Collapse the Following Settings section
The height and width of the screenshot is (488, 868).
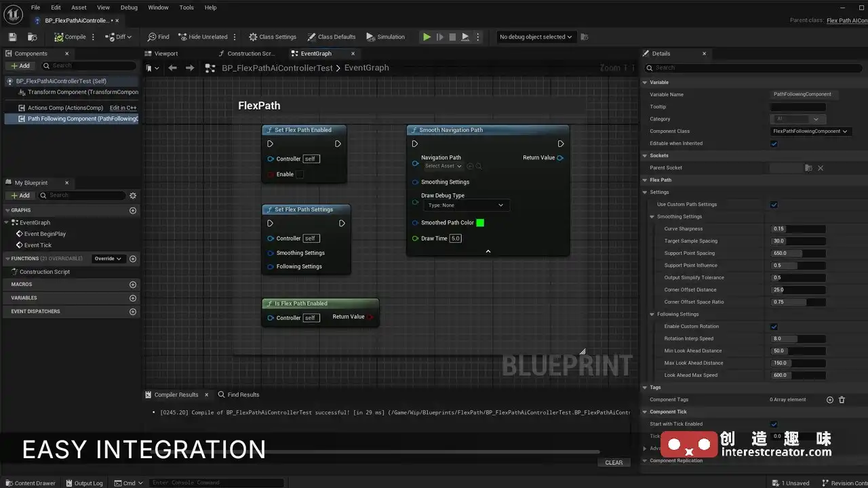point(652,314)
